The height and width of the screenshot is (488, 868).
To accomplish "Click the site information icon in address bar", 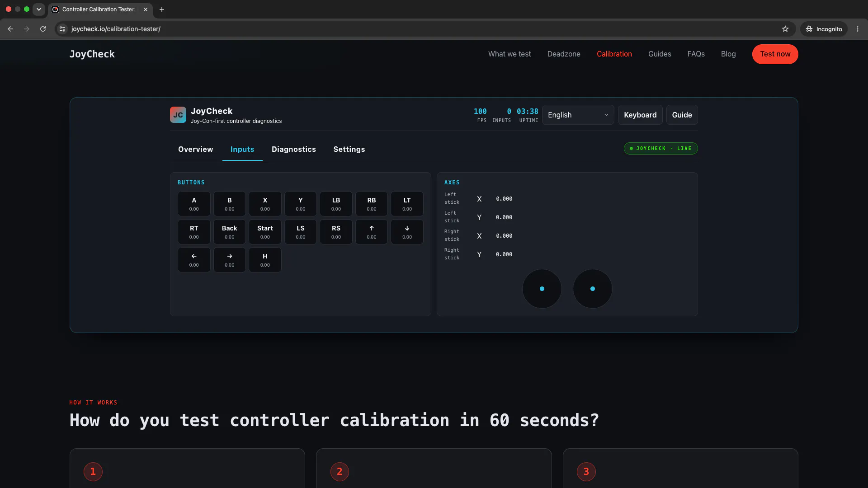I will coord(62,29).
